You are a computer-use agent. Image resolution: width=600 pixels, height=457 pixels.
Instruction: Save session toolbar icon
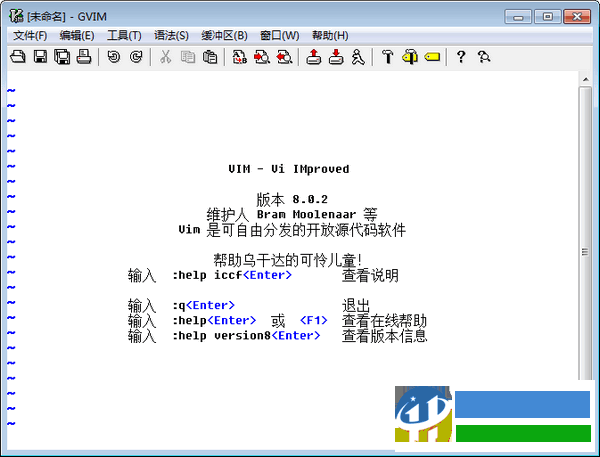coord(336,57)
